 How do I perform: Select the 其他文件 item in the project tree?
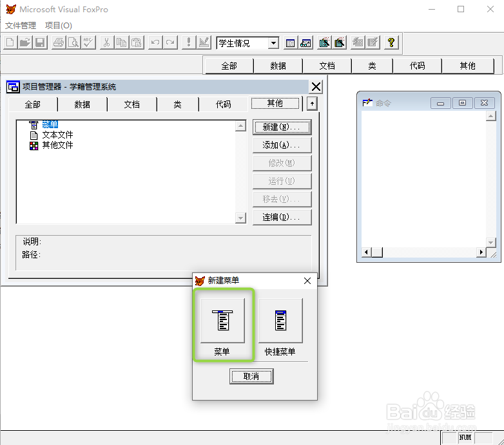coord(57,145)
